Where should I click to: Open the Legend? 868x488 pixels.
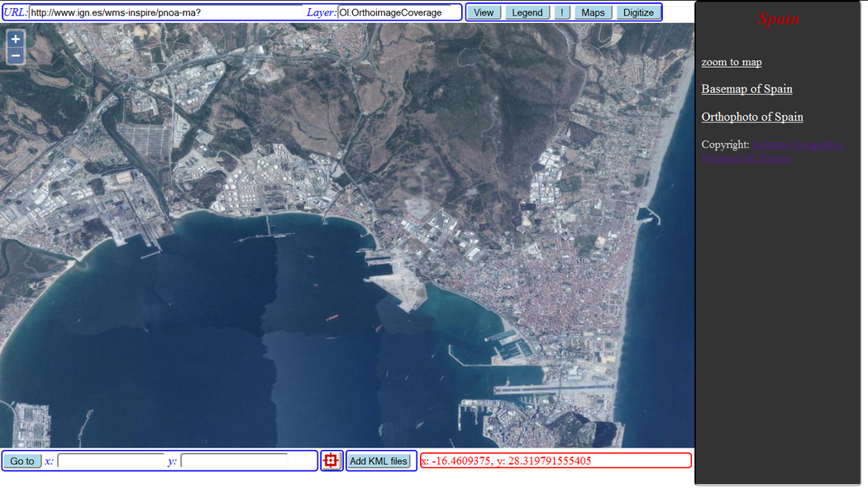click(x=527, y=12)
